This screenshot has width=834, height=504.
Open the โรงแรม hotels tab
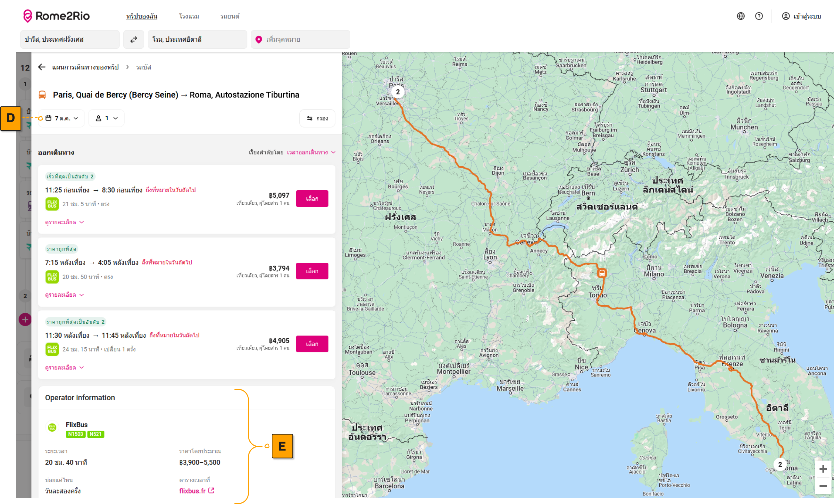[x=189, y=16]
